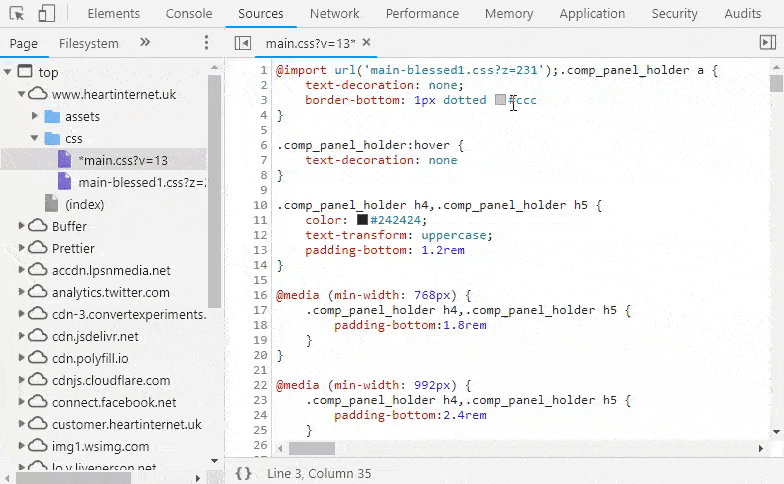This screenshot has height=484, width=784.
Task: Open the (index) file in tree
Action: (x=84, y=204)
